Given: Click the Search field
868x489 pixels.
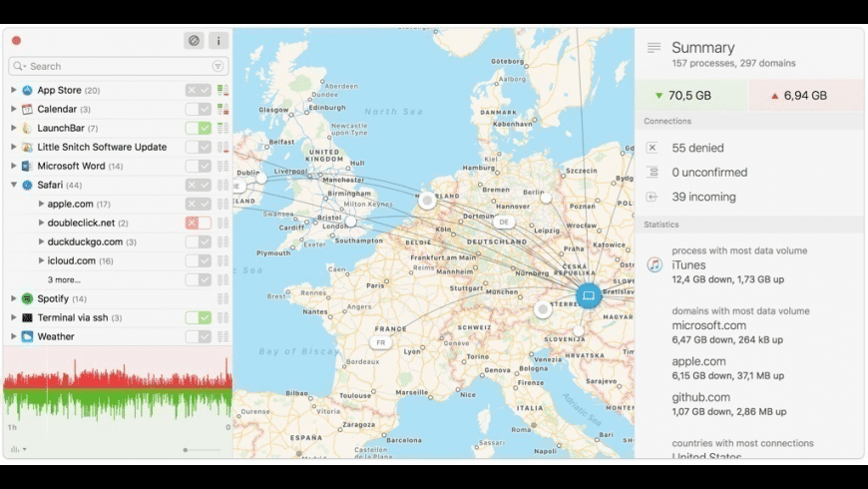Looking at the screenshot, I should (x=119, y=67).
